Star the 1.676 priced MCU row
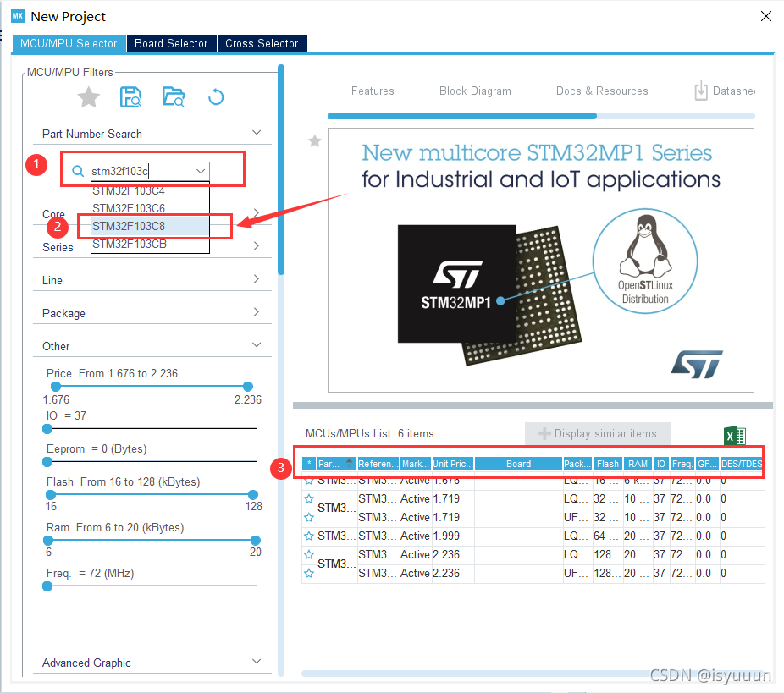Screen dimensions: 784x693 pos(309,481)
